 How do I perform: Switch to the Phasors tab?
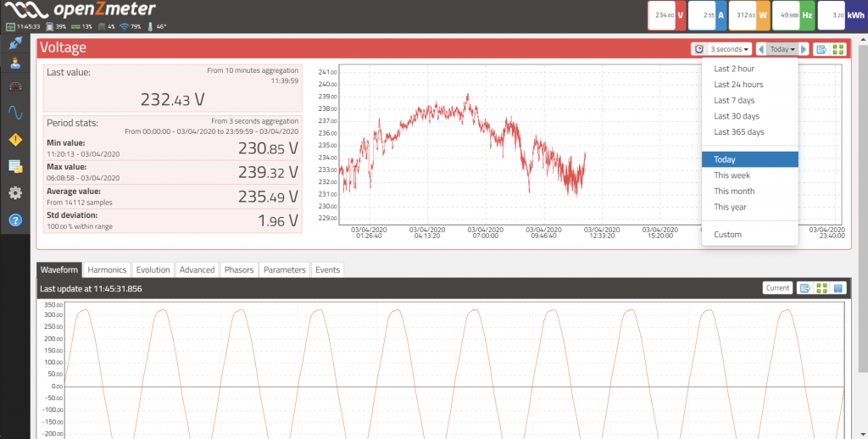[239, 270]
